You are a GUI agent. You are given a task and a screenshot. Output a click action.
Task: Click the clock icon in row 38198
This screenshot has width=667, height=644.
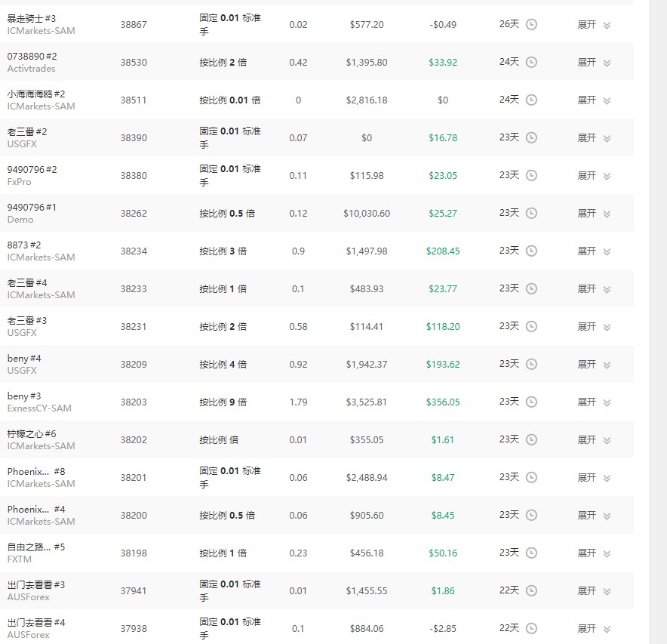click(x=531, y=553)
